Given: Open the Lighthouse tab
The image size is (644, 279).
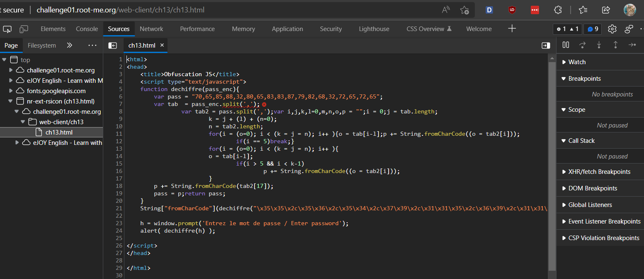Looking at the screenshot, I should click(374, 29).
